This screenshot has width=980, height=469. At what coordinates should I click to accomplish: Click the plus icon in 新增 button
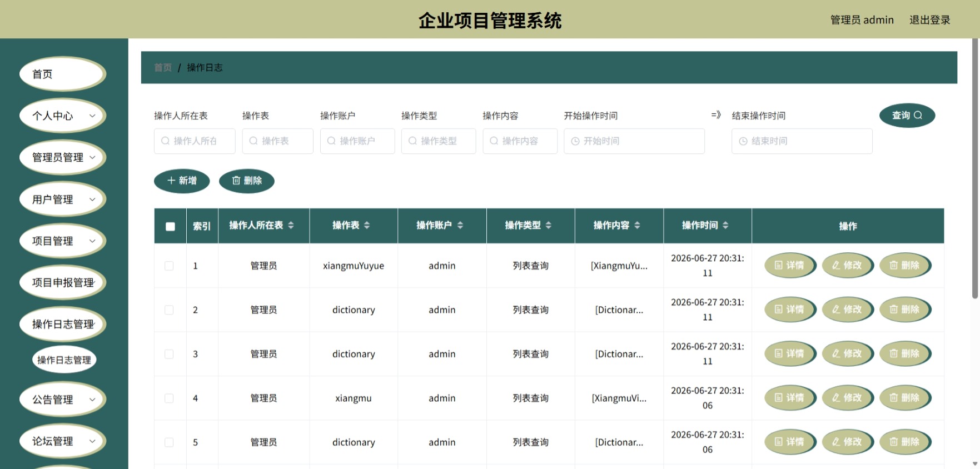pos(171,181)
